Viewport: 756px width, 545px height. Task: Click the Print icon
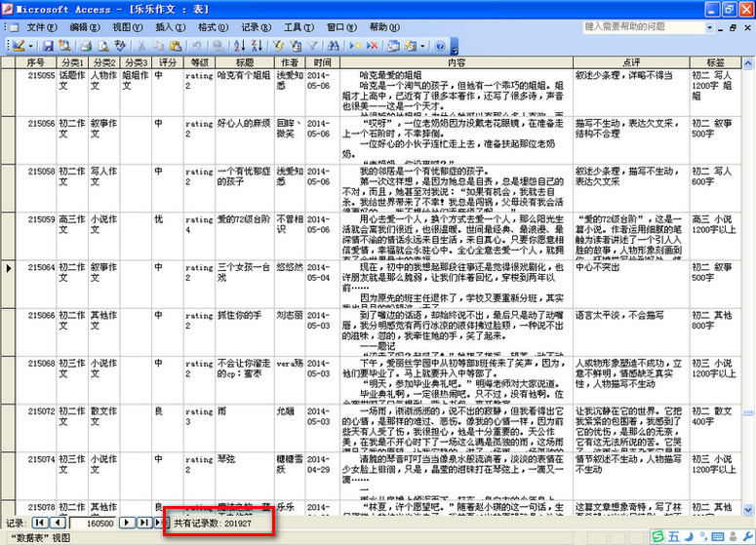click(x=86, y=46)
